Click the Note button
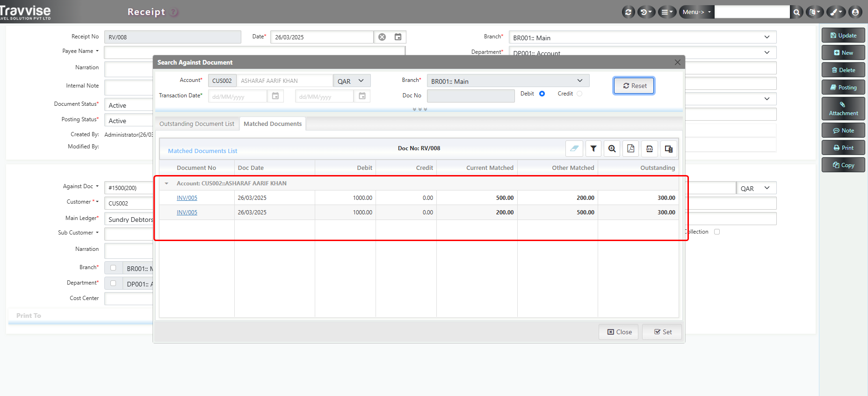The image size is (868, 396). coord(843,130)
